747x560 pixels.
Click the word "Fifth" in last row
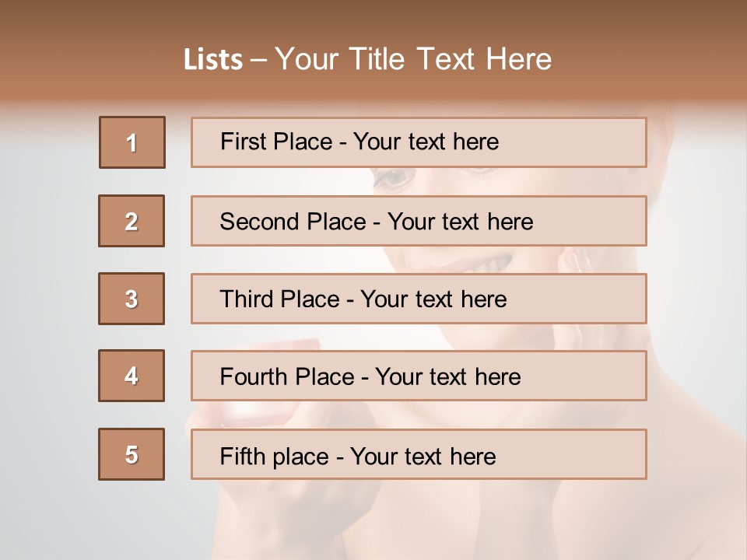tap(242, 456)
